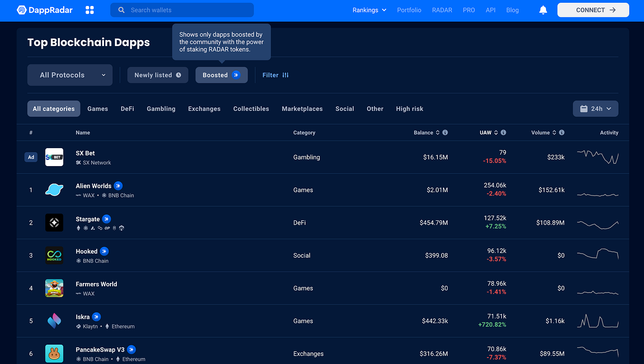The height and width of the screenshot is (364, 644).
Task: Click boost badge next to Stargate
Action: click(106, 219)
